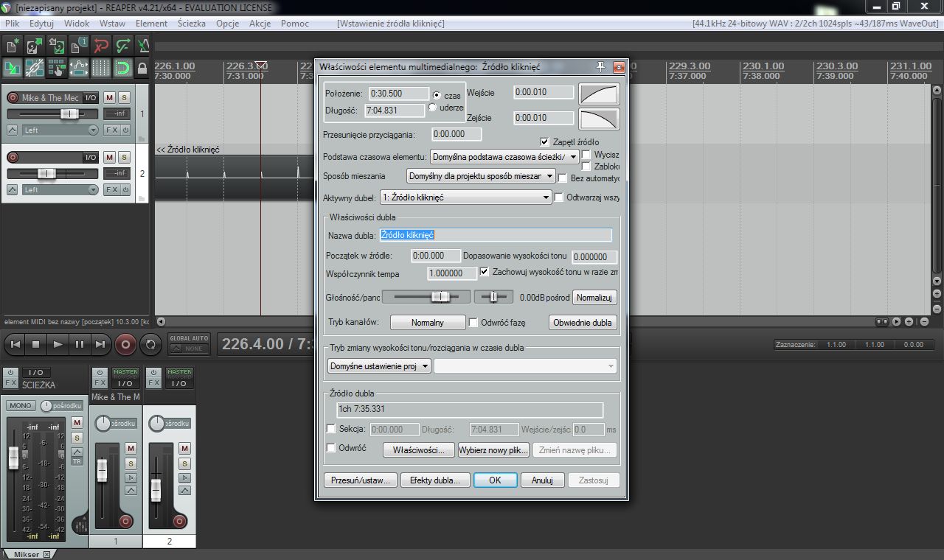944x560 pixels.
Task: Open Podstawa czasowa elementu dropdown
Action: click(504, 157)
